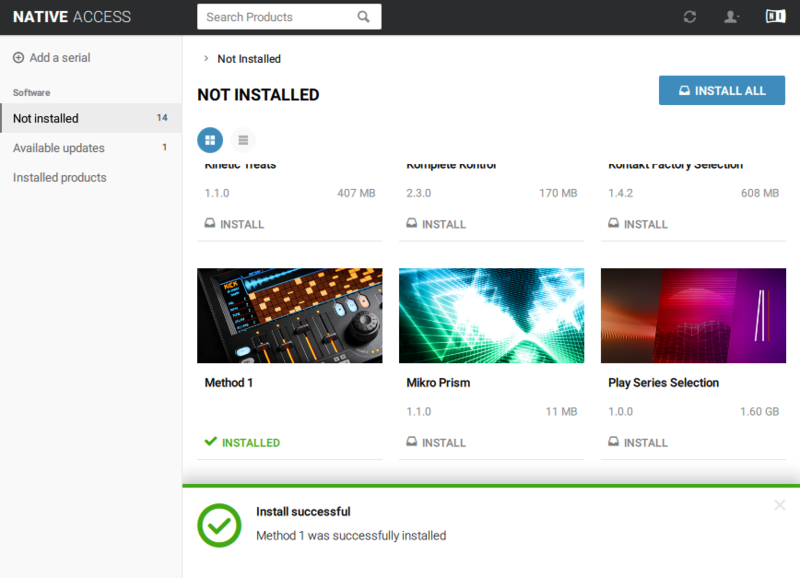800x578 pixels.
Task: Click the Mikro Prism product title
Action: 438,383
